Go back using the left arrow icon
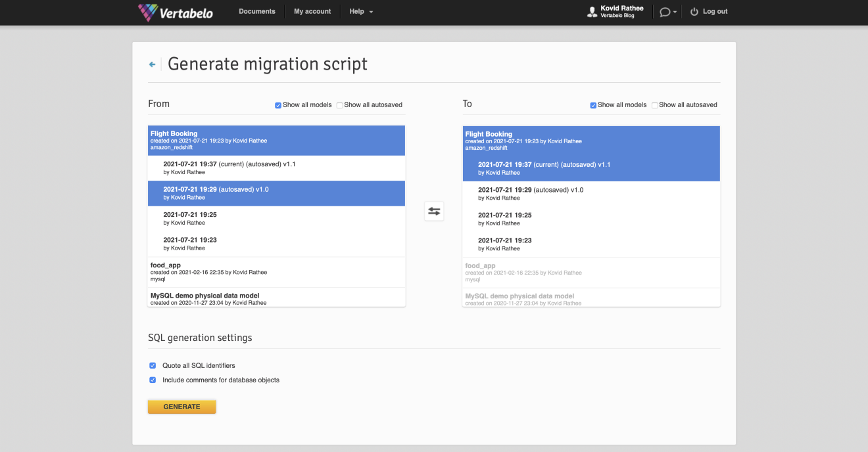This screenshot has height=452, width=868. click(x=152, y=64)
